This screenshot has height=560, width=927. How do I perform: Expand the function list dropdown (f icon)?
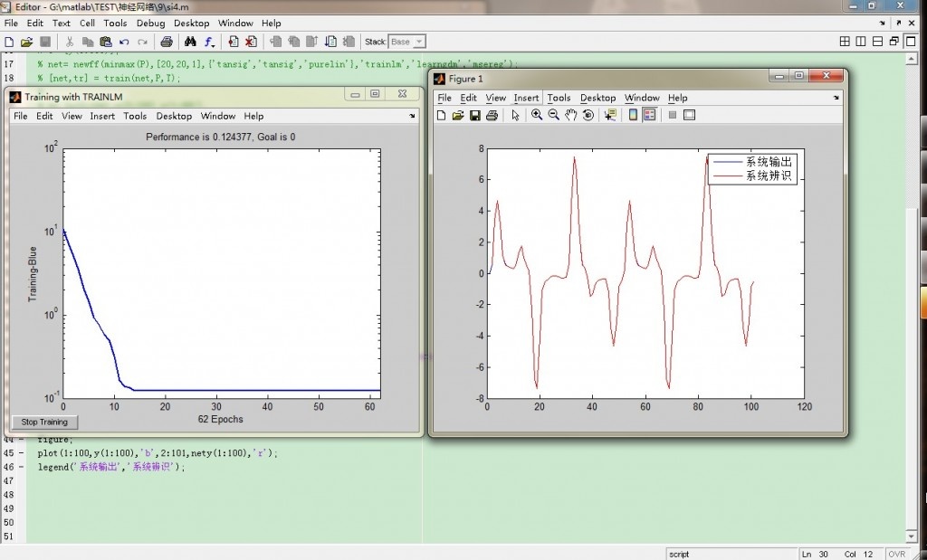[x=210, y=42]
